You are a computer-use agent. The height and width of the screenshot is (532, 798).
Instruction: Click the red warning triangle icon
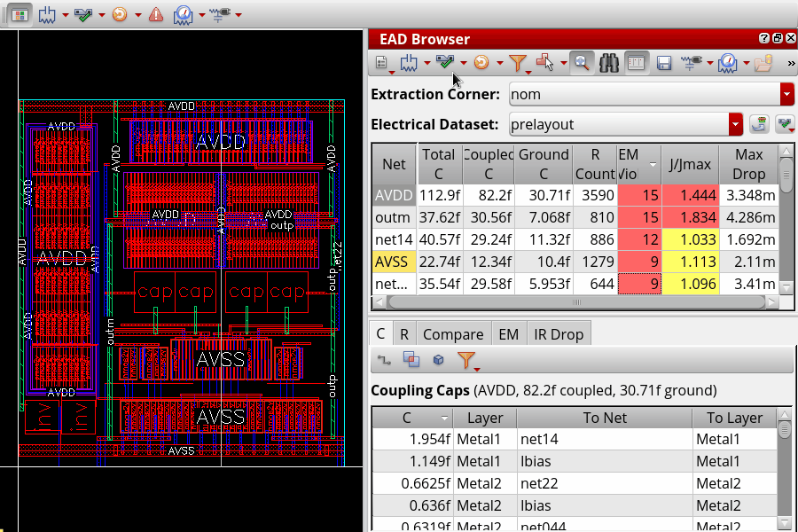pos(155,14)
